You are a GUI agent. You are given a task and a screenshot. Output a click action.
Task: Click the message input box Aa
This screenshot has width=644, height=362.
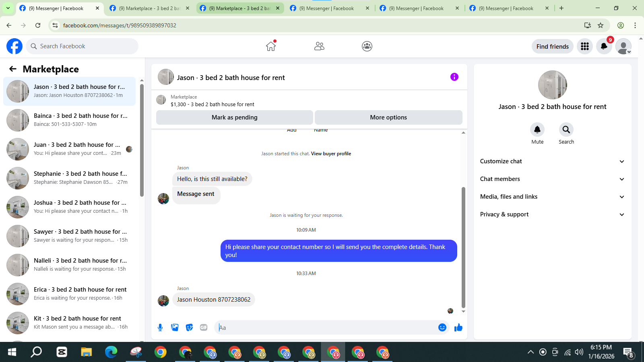point(326,327)
